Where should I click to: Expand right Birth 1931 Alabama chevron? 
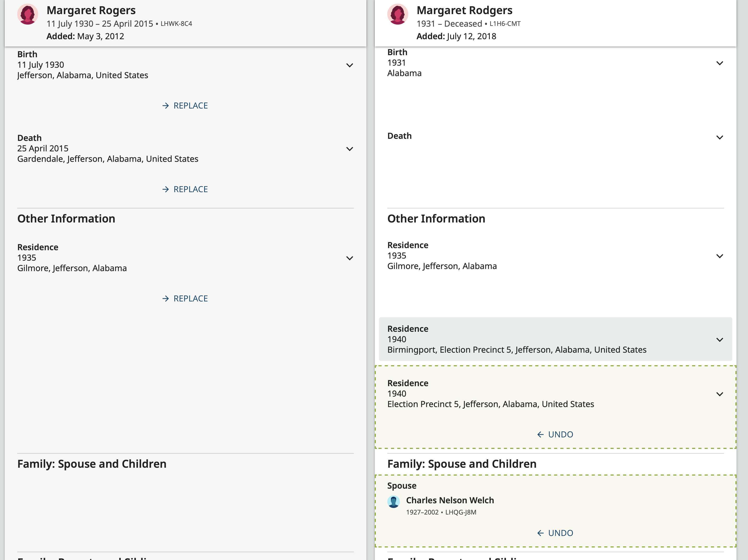click(x=719, y=63)
